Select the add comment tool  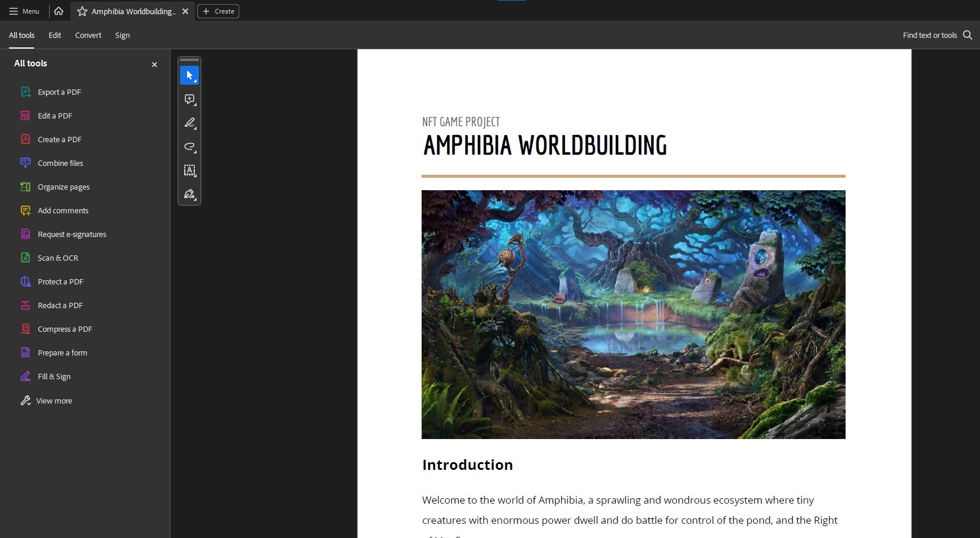pos(189,99)
